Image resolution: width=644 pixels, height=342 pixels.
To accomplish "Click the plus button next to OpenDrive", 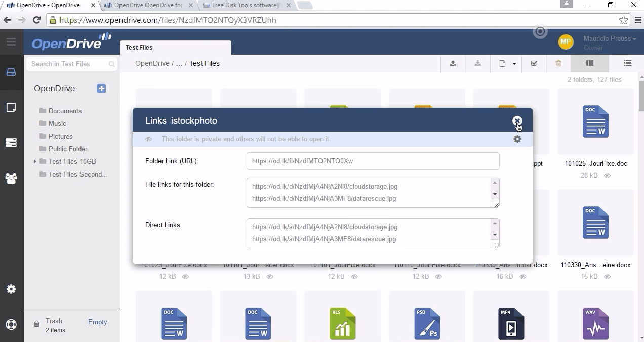I will [101, 89].
